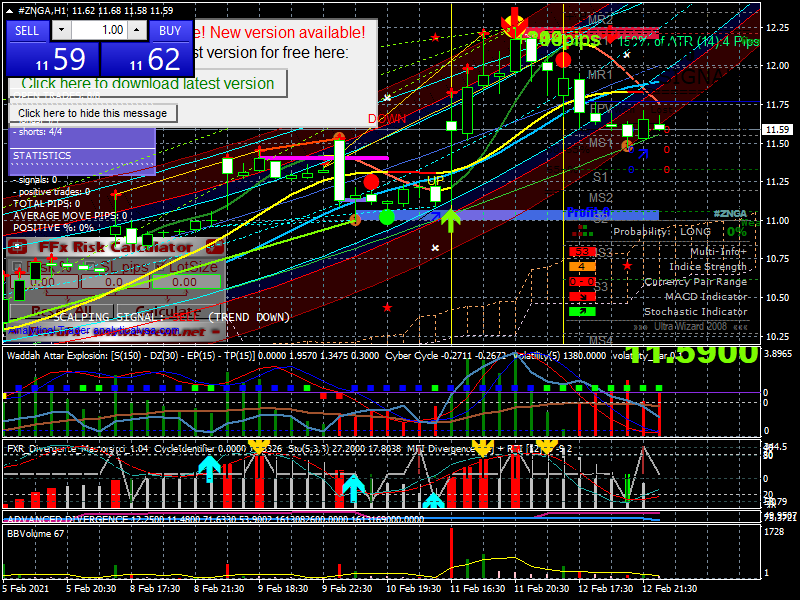
Task: Click the red down-arrow MACD Indicator badge
Action: tap(582, 296)
